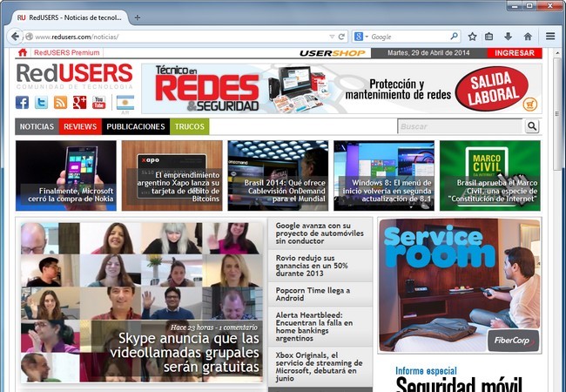Click the Service room FiberCorp ad
The height and width of the screenshot is (392, 566).
(460, 286)
